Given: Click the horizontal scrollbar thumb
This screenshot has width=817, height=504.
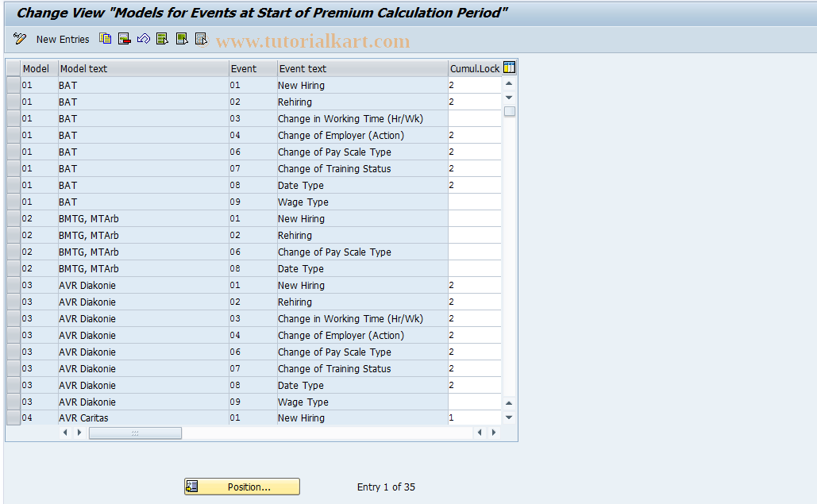Looking at the screenshot, I should tap(136, 433).
